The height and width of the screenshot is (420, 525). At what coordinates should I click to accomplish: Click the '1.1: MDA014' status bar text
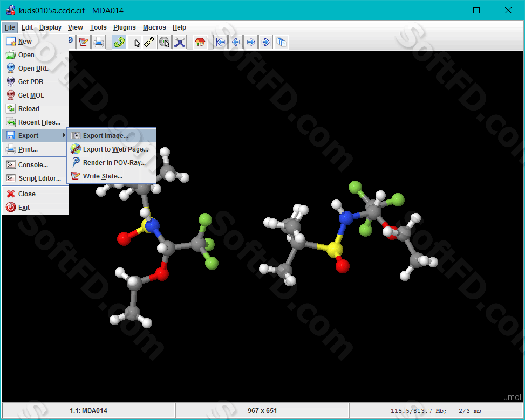(x=88, y=411)
